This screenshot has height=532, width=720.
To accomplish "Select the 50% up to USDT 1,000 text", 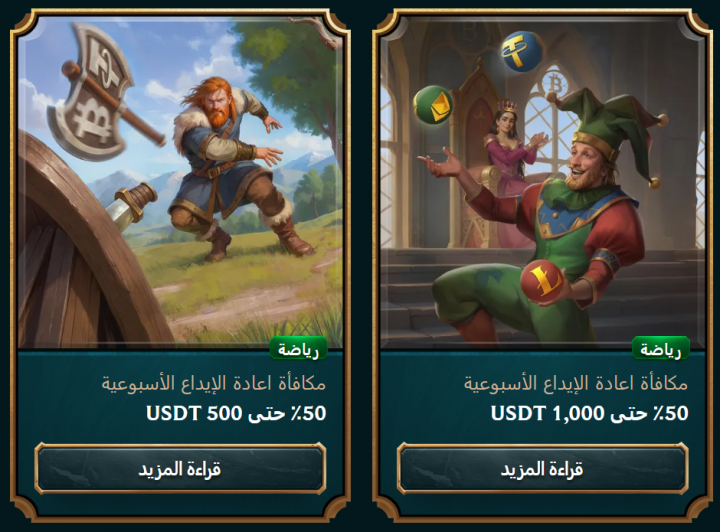I will 590,413.
